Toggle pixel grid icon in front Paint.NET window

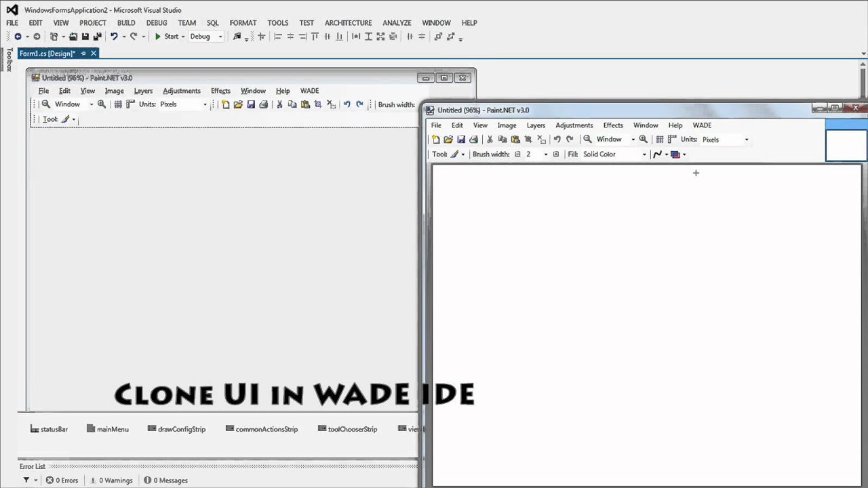(x=659, y=140)
